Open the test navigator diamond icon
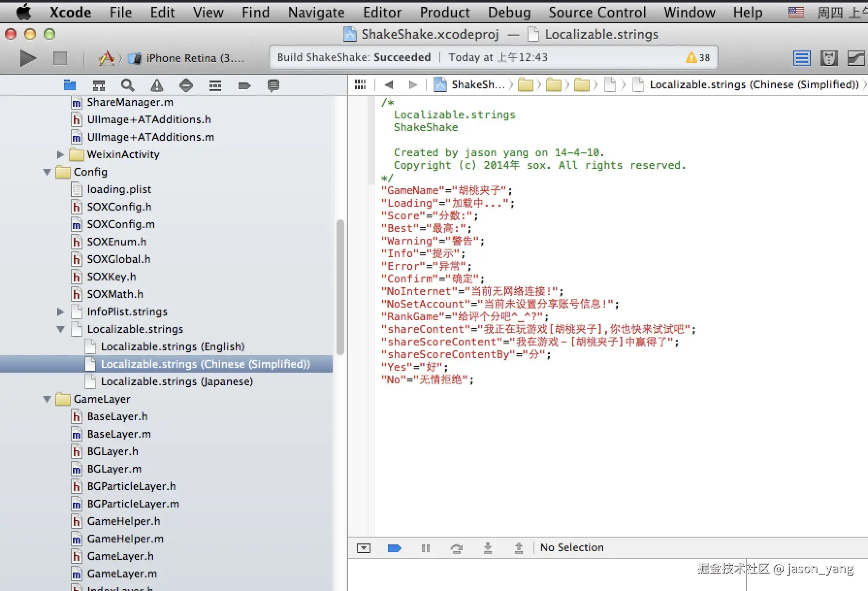Image resolution: width=868 pixels, height=591 pixels. 186,85
